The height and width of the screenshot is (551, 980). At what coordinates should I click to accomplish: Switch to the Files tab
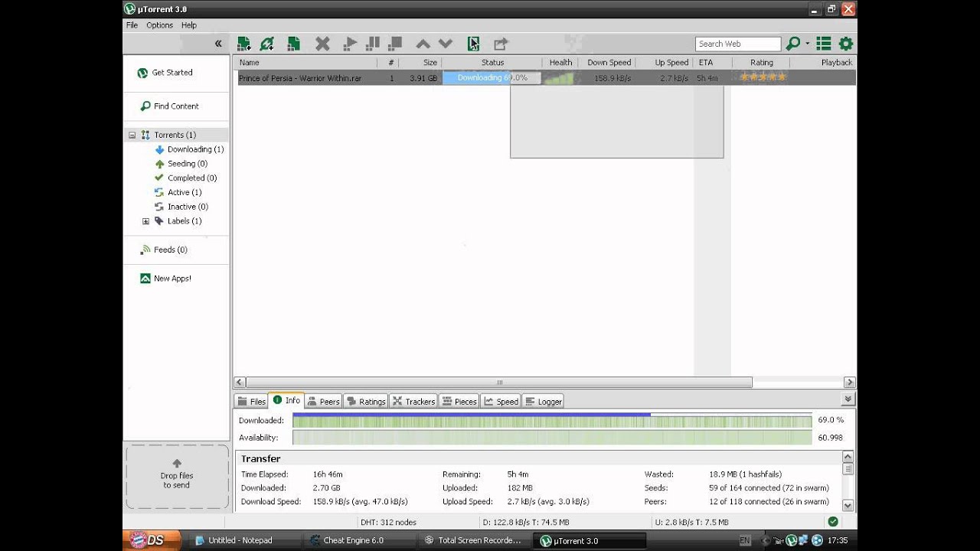[x=250, y=401]
